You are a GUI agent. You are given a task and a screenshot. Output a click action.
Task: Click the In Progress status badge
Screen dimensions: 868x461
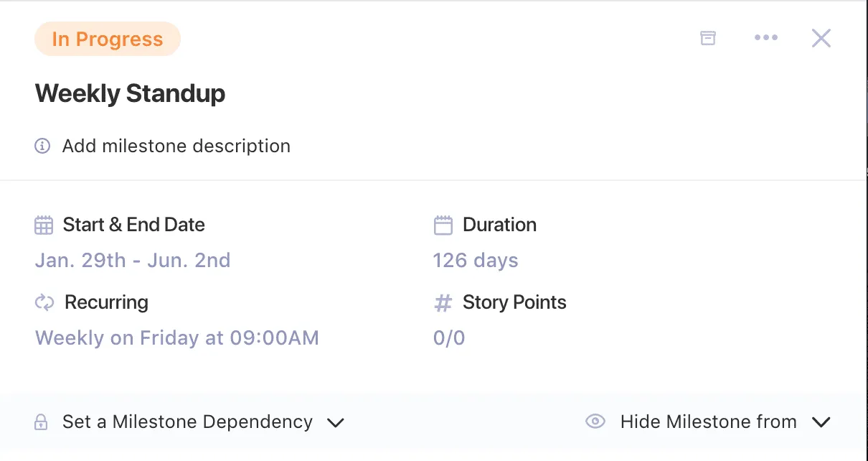(107, 39)
